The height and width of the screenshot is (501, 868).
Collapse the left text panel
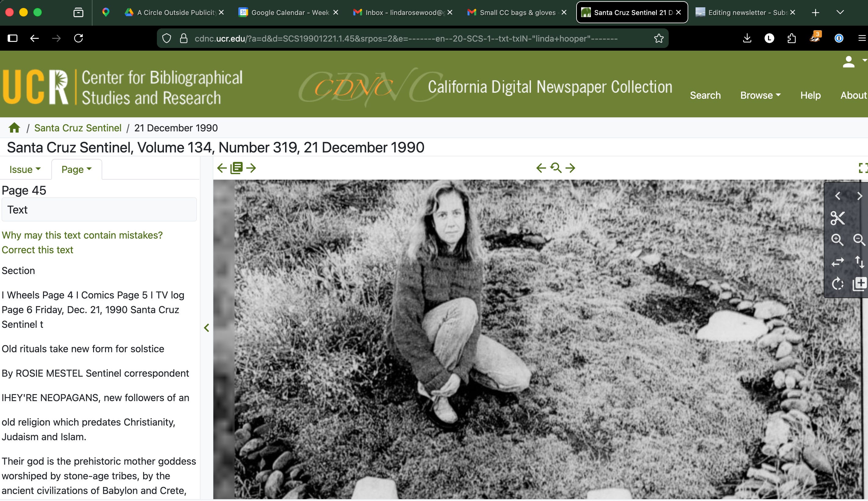click(x=207, y=327)
